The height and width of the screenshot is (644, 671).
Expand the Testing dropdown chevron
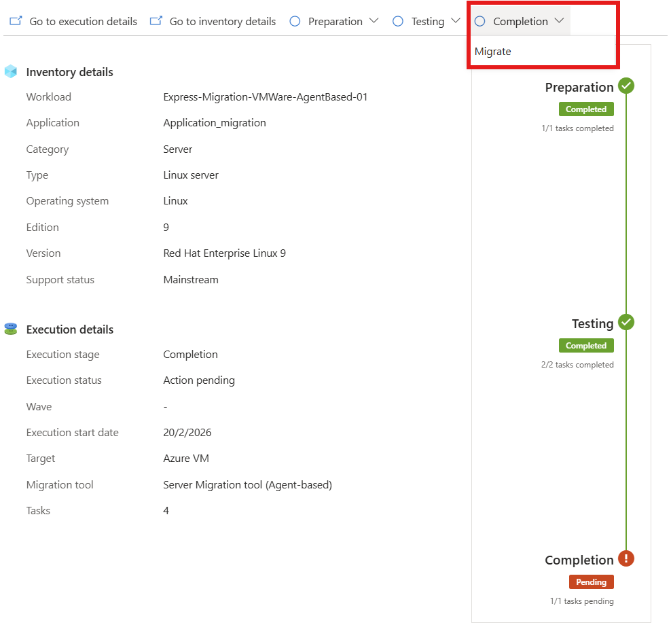(456, 20)
